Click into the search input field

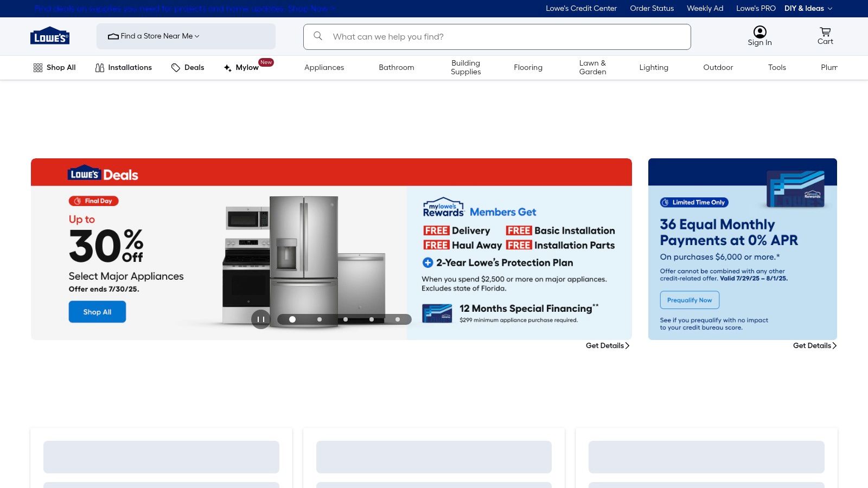point(488,36)
